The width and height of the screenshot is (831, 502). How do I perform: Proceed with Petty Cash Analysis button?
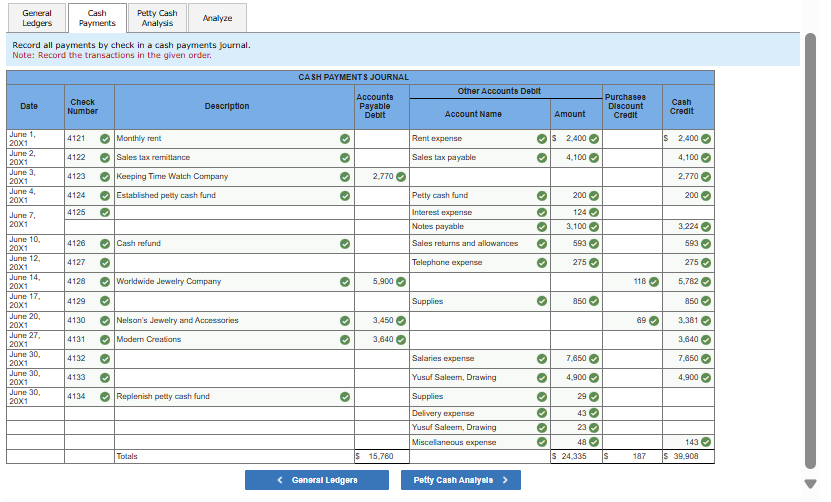tap(461, 480)
